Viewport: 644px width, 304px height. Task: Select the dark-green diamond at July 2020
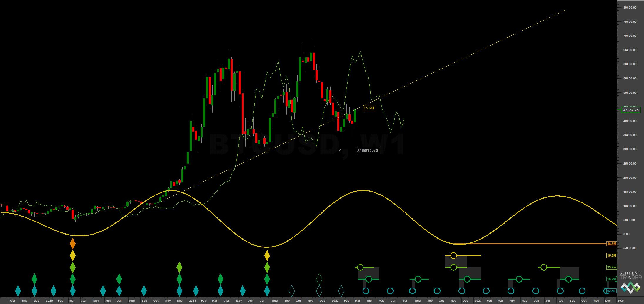119,279
